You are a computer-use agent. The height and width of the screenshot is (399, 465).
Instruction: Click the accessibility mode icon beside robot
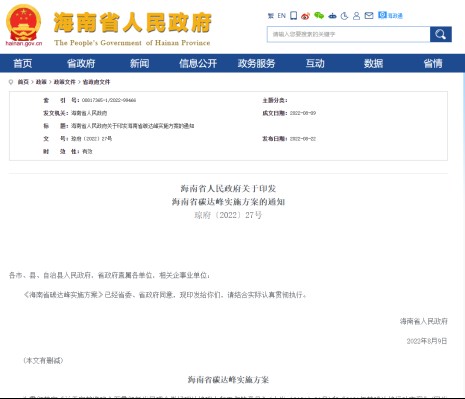pos(344,16)
